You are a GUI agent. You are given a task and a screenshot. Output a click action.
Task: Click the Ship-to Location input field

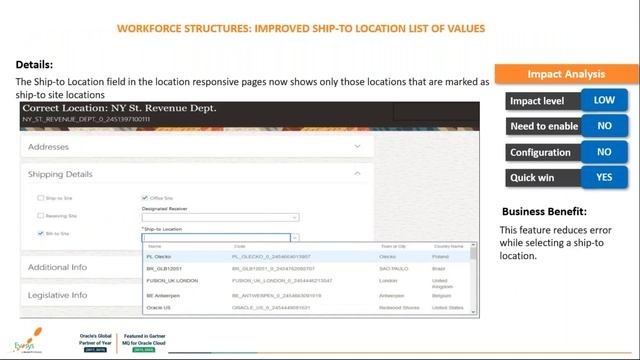point(216,237)
